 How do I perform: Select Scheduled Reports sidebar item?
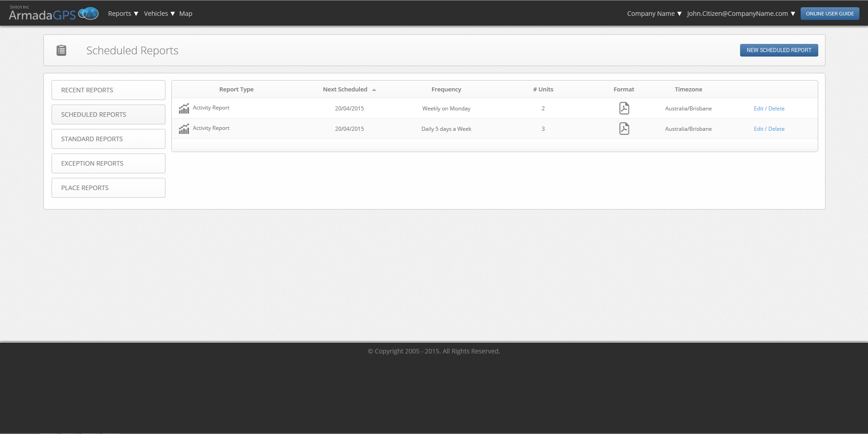(108, 114)
